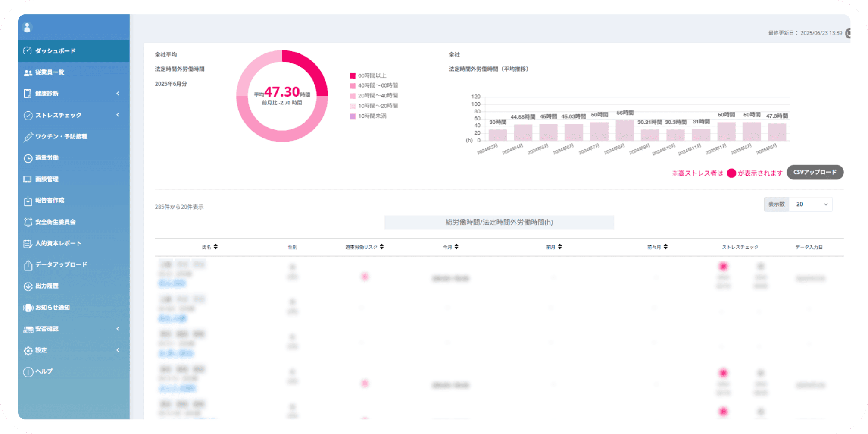Screen dimensions: 868x434
Task: Toggle 60時間以上 legend color swatch
Action: click(x=353, y=76)
